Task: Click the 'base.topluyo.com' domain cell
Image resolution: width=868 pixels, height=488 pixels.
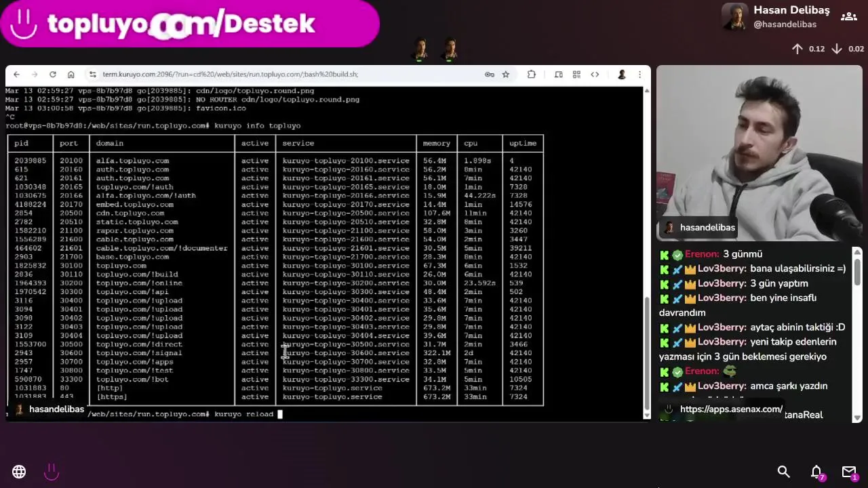Action: click(x=132, y=257)
